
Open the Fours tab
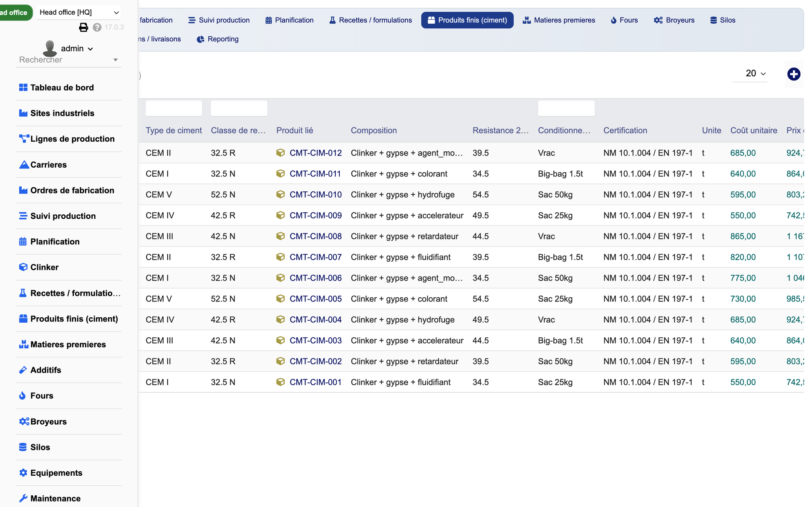click(625, 20)
